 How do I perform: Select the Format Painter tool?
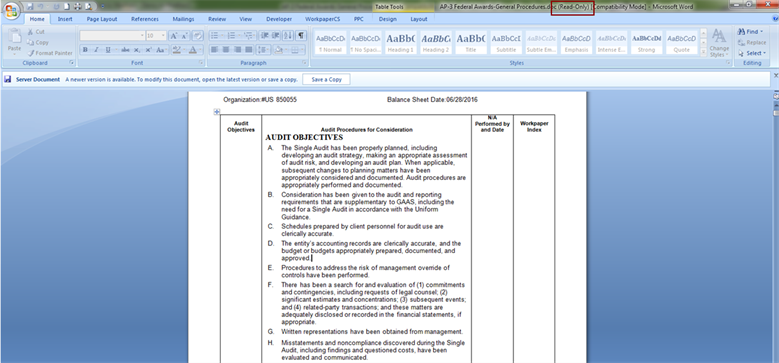click(x=50, y=53)
